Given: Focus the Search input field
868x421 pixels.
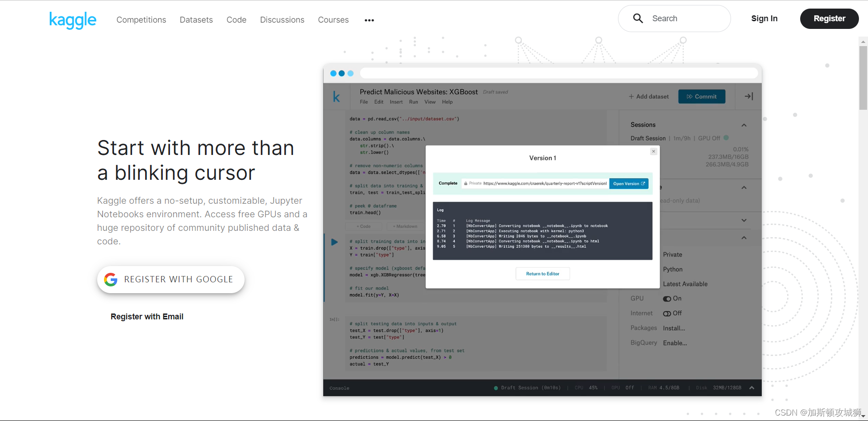Looking at the screenshot, I should point(674,19).
